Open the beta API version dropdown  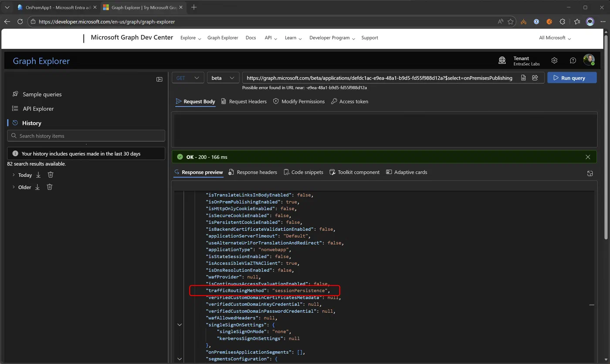223,78
